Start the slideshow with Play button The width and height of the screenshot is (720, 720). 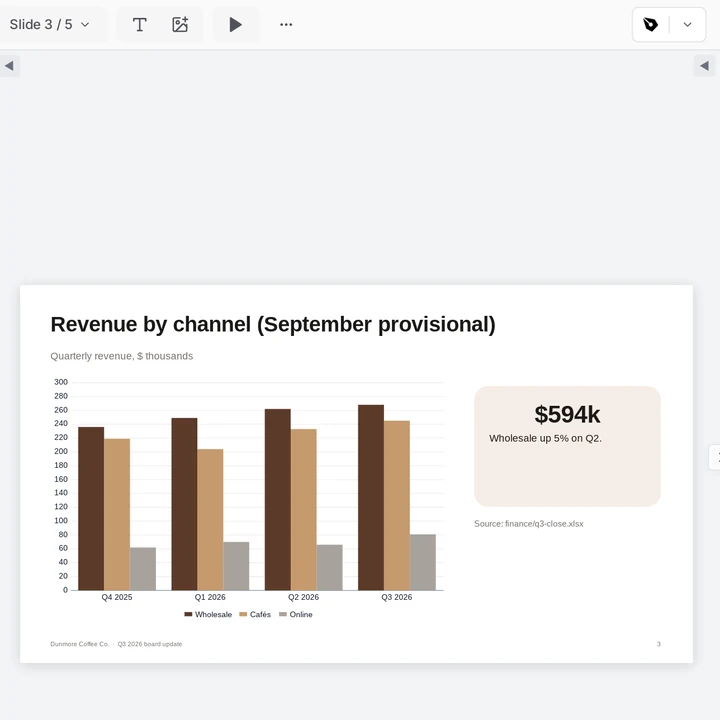[236, 24]
